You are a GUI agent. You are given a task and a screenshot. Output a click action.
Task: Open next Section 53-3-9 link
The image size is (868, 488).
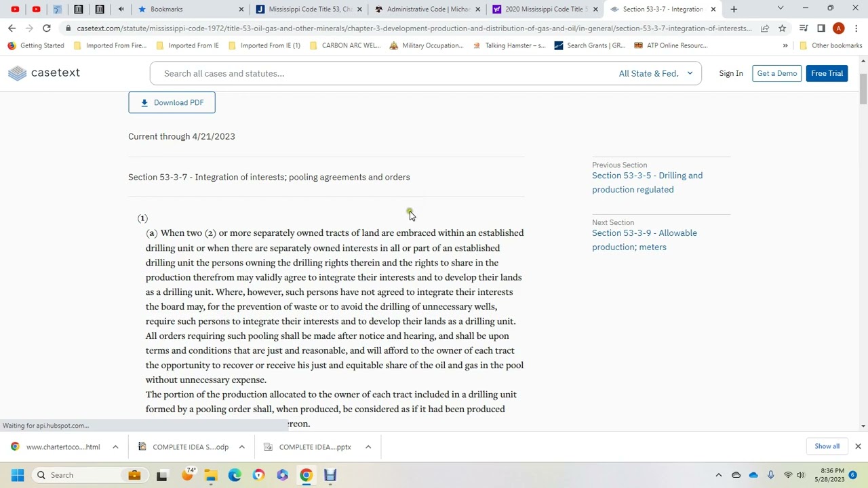(x=644, y=240)
